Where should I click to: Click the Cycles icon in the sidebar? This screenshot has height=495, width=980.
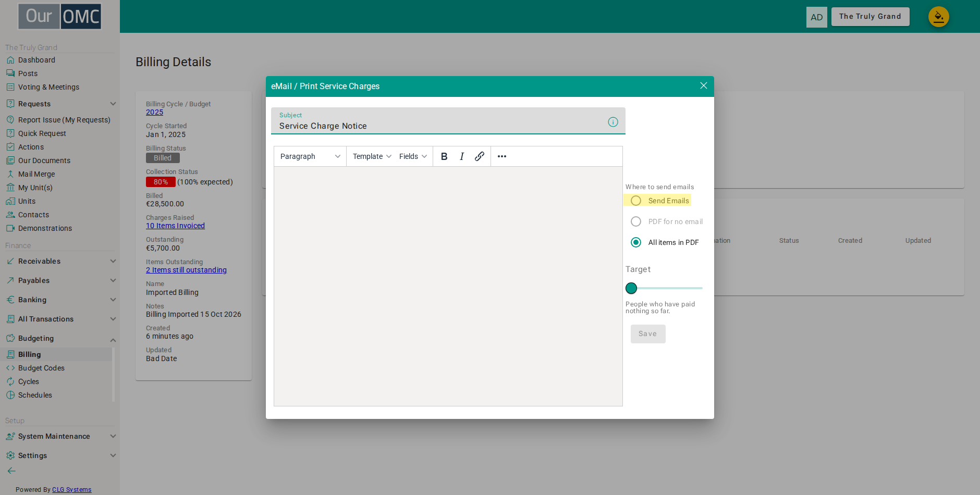[x=10, y=381]
